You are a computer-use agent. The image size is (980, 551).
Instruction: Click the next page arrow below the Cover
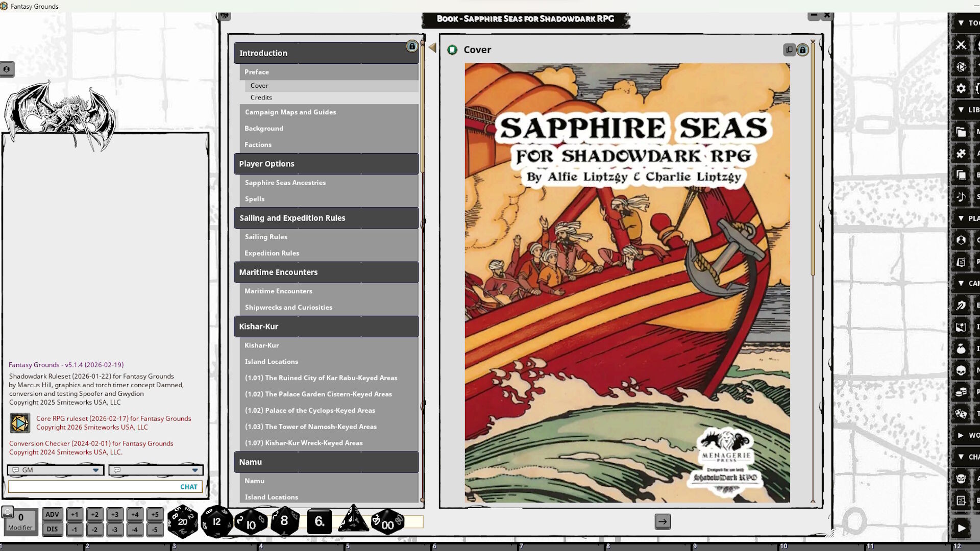662,521
